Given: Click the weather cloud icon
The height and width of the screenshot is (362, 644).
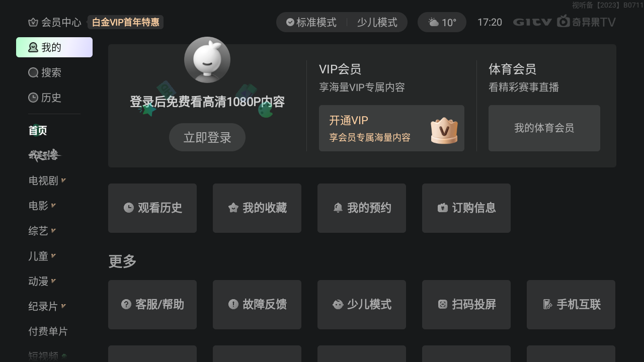Looking at the screenshot, I should (x=433, y=22).
